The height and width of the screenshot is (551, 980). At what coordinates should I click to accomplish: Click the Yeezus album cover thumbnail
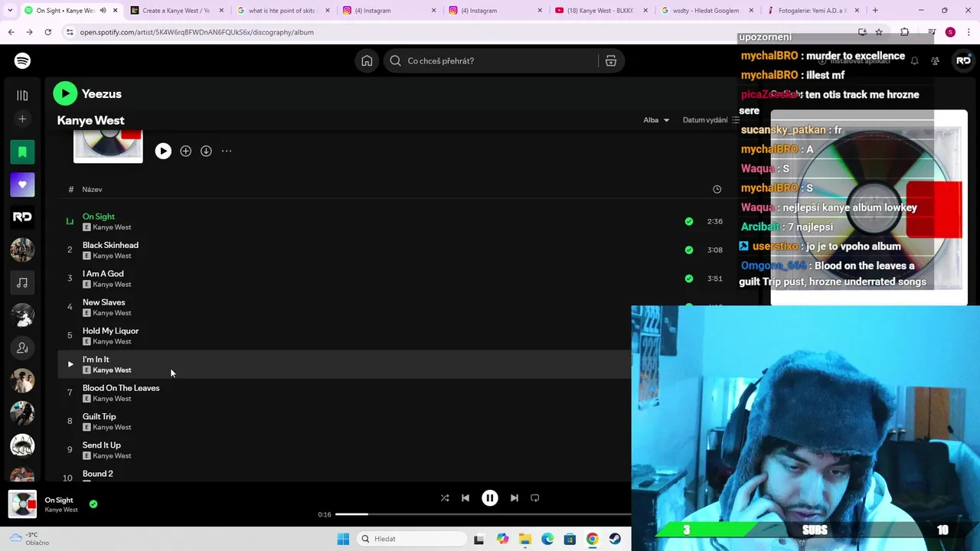click(x=108, y=146)
